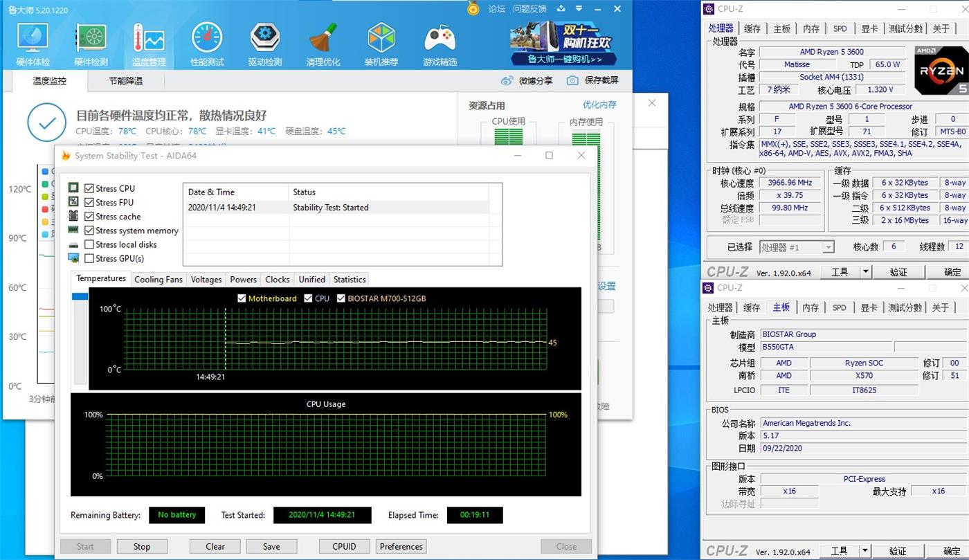Screen dimensions: 969x560
Task: Click the AIDA64 flame icon in title bar
Action: click(x=66, y=156)
